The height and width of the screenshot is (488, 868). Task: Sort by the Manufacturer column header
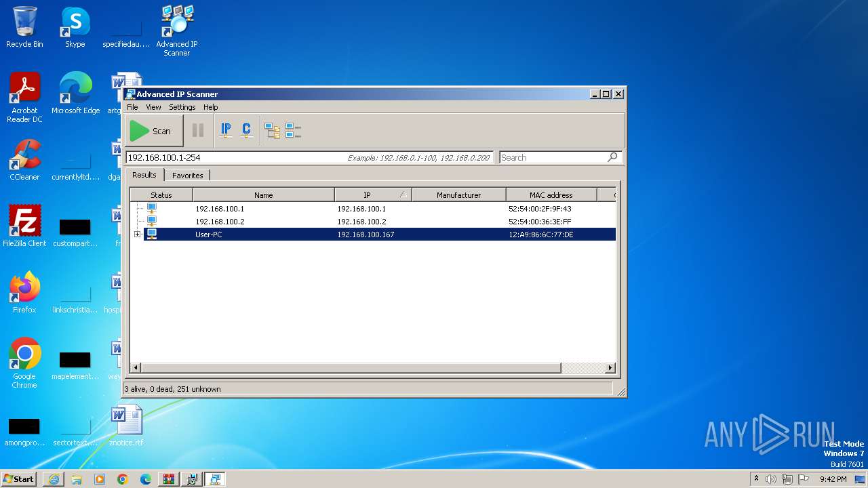click(x=459, y=195)
